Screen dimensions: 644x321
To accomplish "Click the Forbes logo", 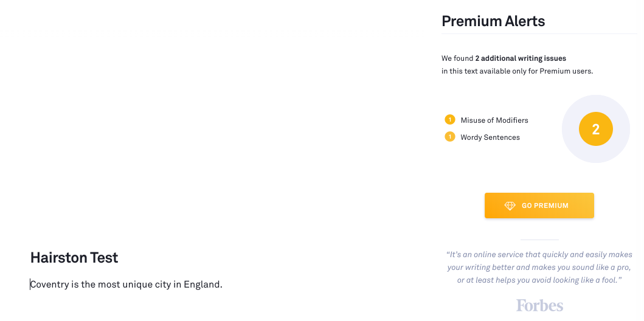I will (539, 305).
